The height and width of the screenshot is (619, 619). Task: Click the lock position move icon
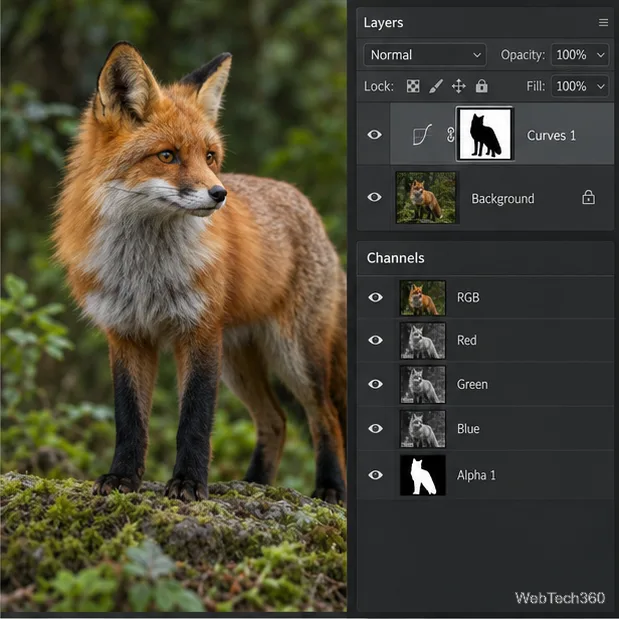(458, 86)
